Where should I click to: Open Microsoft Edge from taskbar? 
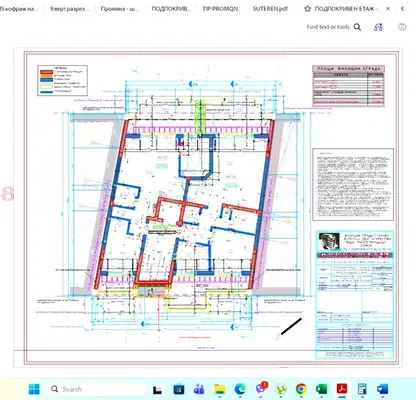pos(240,389)
